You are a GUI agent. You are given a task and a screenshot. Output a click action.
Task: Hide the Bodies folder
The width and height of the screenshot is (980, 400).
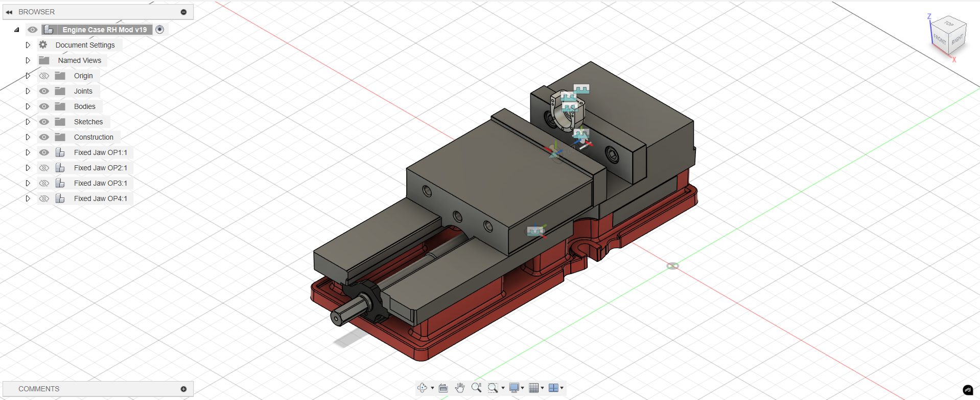[44, 106]
